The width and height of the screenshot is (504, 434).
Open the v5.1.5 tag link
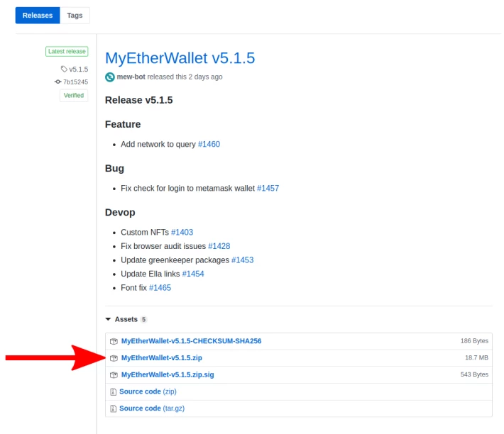78,69
